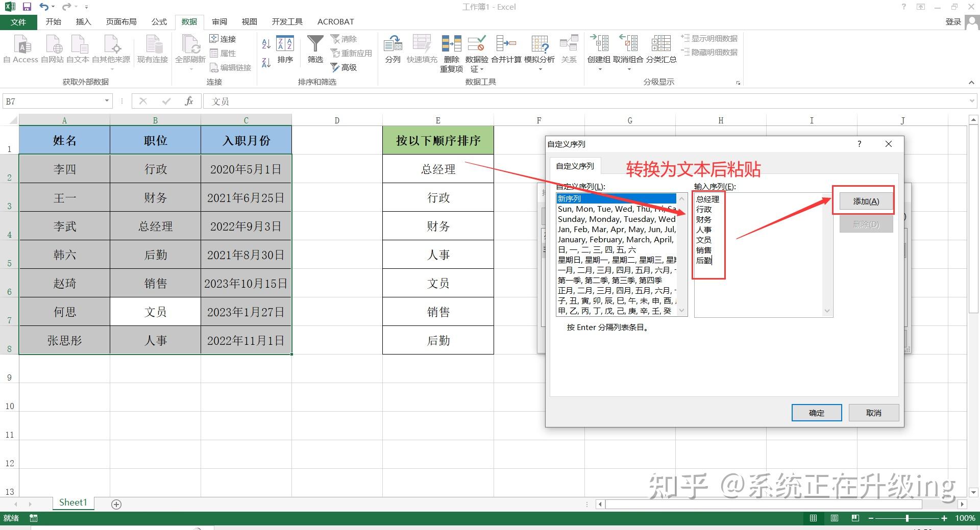The height and width of the screenshot is (530, 980).
Task: Switch to Normal view in status bar
Action: [x=813, y=518]
